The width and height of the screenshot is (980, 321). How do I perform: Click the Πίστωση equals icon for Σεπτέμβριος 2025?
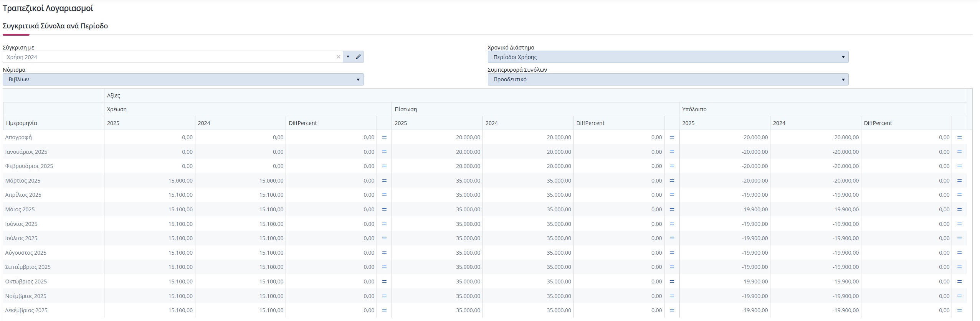672,267
